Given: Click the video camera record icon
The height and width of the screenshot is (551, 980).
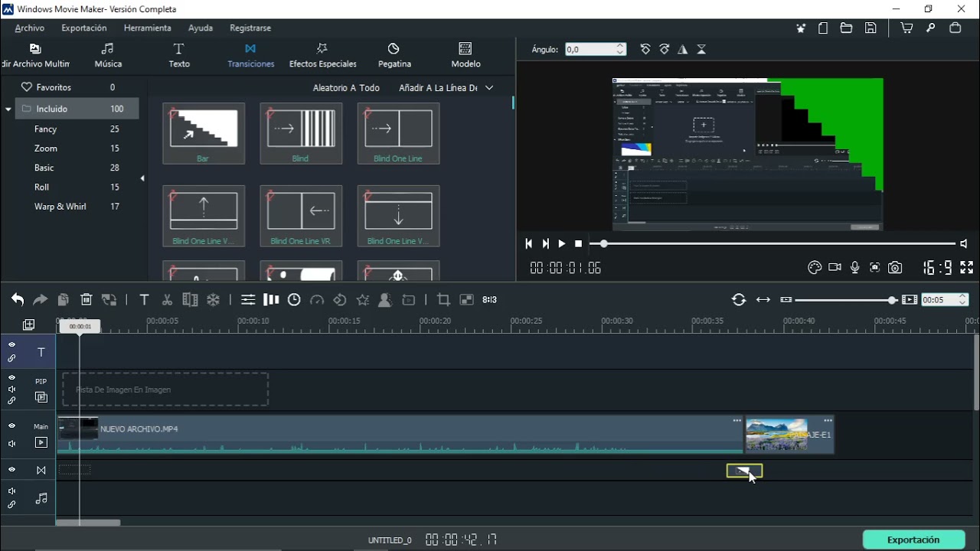Looking at the screenshot, I should tap(835, 267).
